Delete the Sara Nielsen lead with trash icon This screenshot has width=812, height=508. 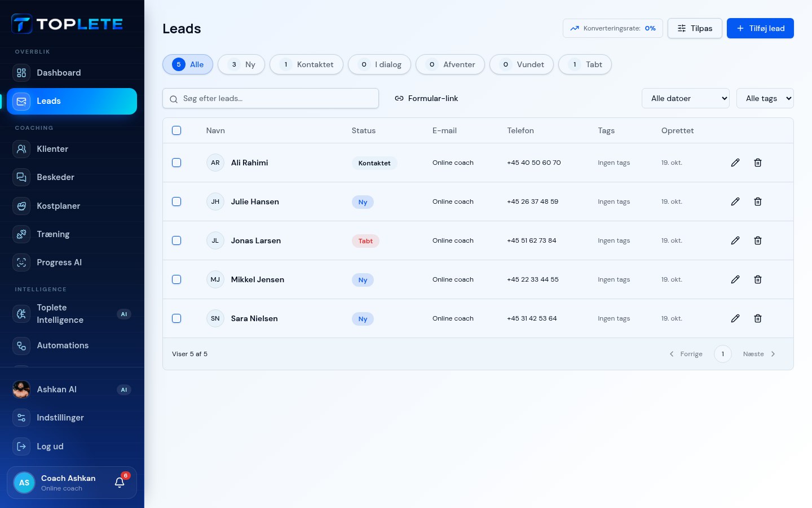click(758, 318)
